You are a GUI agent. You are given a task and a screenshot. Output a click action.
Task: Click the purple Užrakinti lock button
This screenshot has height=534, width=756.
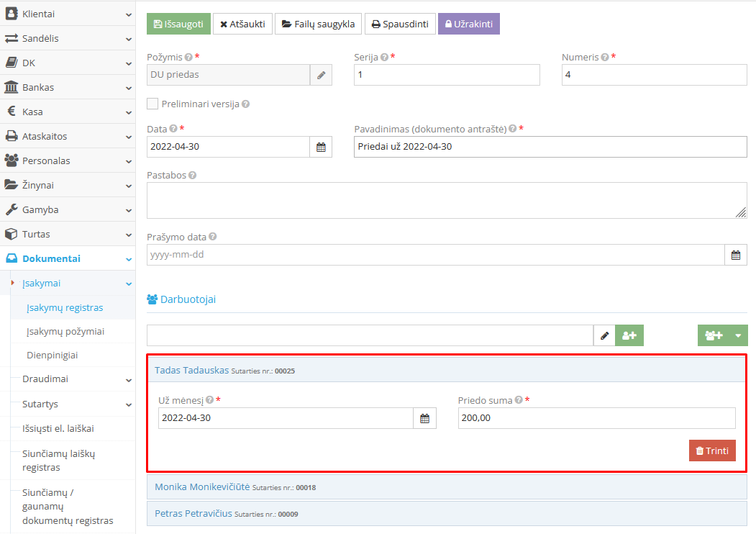(x=468, y=24)
